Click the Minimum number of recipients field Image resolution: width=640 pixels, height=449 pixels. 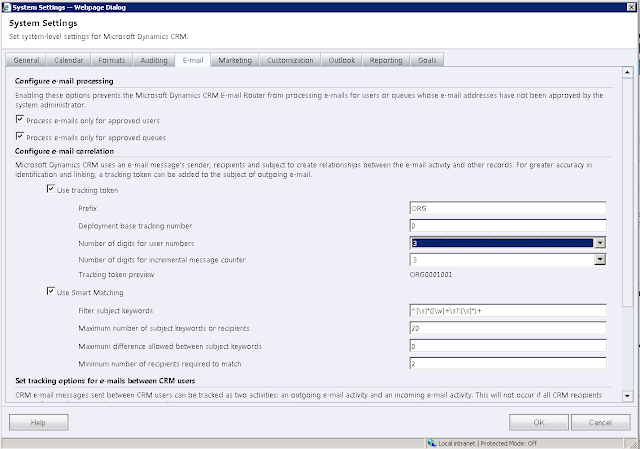[x=508, y=363]
